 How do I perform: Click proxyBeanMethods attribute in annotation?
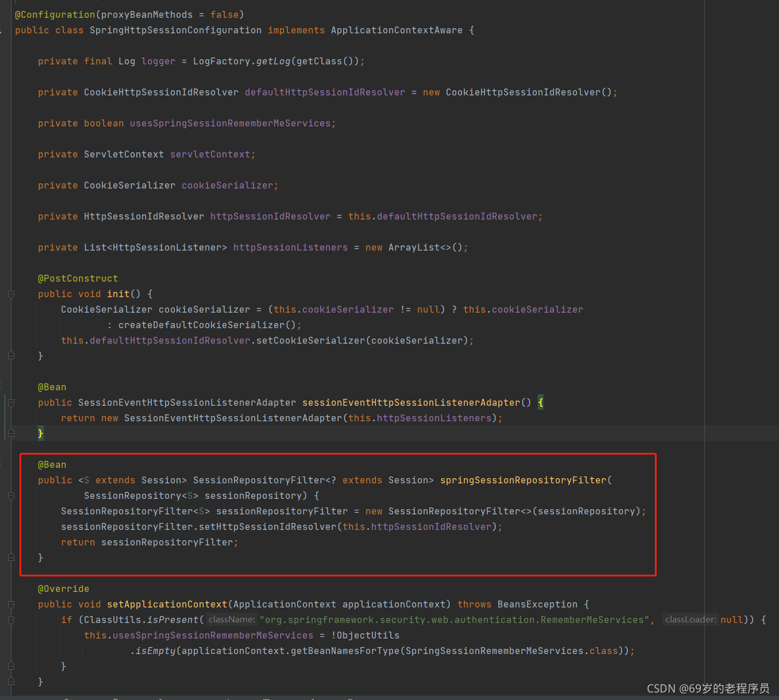[x=146, y=15]
